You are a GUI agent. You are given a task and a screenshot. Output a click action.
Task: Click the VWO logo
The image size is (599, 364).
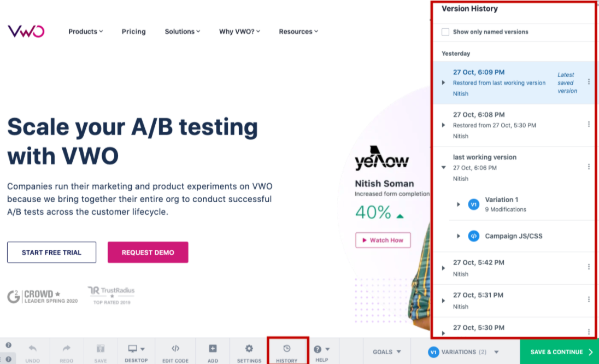pos(26,31)
